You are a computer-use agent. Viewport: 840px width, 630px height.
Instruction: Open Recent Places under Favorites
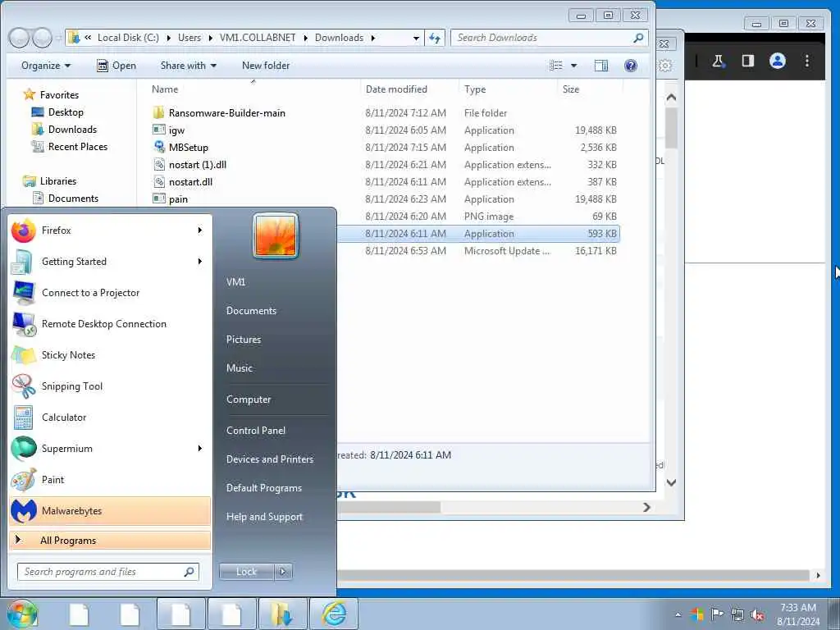78,147
